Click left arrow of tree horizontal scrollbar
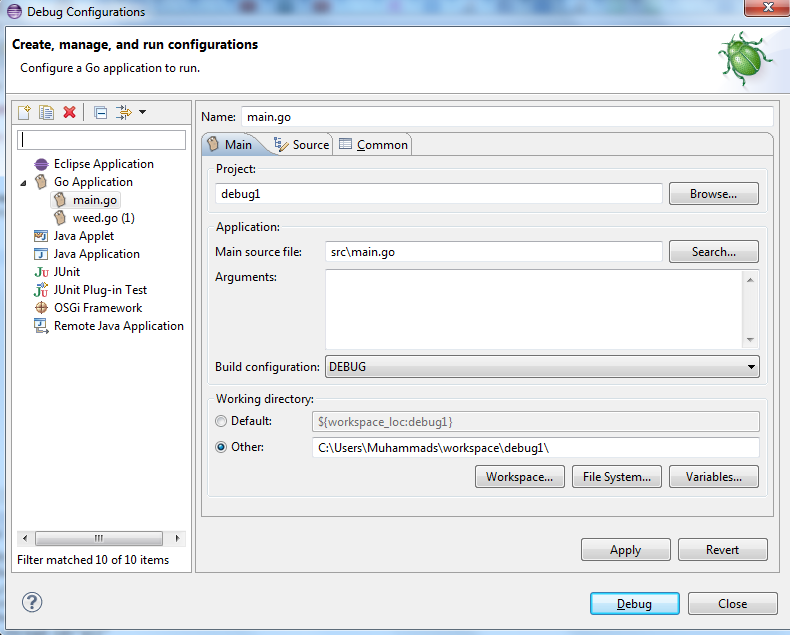This screenshot has width=790, height=635. [25, 538]
